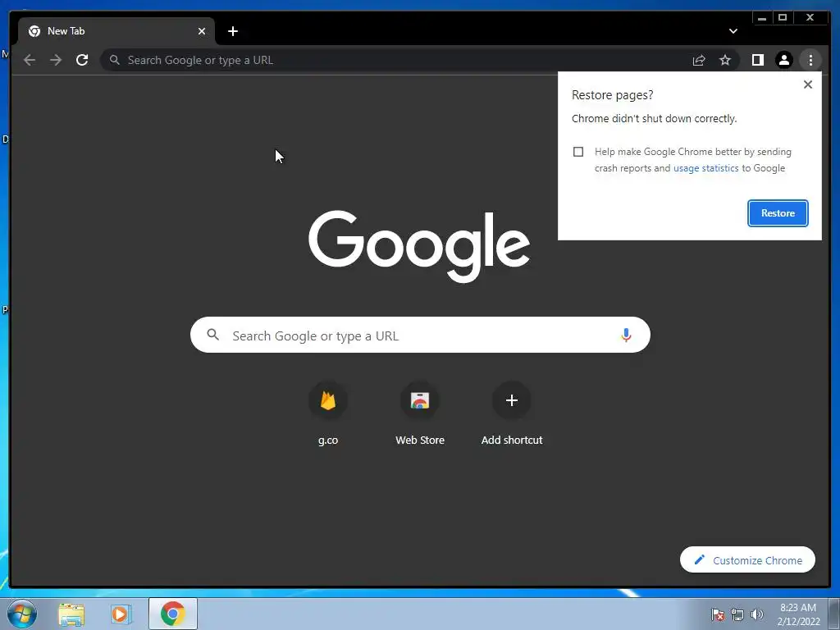Open a new tab with the plus button

pos(232,31)
